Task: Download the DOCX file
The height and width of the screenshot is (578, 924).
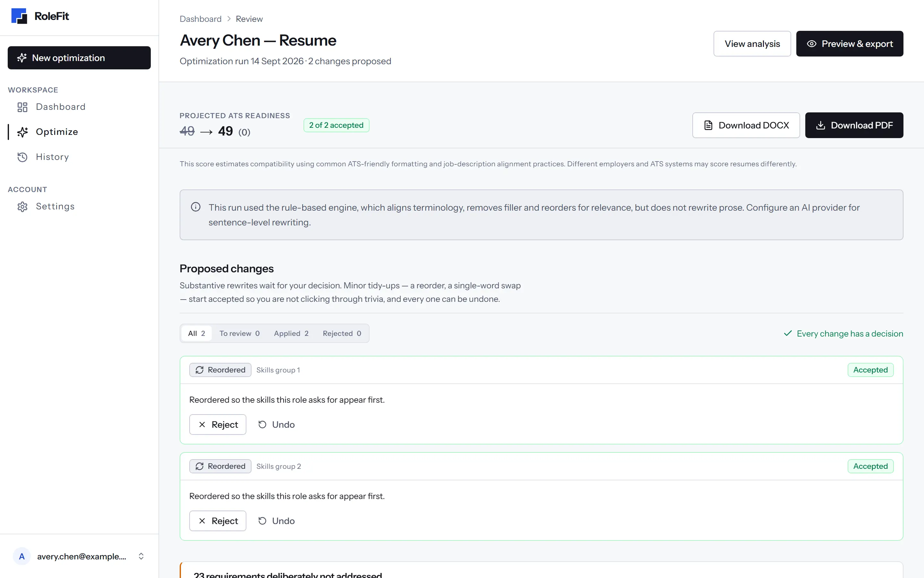Action: (x=746, y=125)
